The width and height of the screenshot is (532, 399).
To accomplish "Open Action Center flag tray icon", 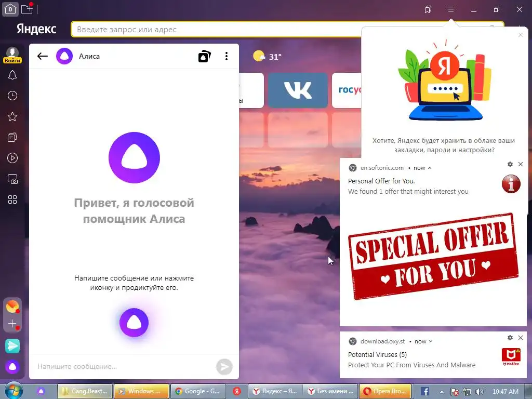I will (x=455, y=392).
